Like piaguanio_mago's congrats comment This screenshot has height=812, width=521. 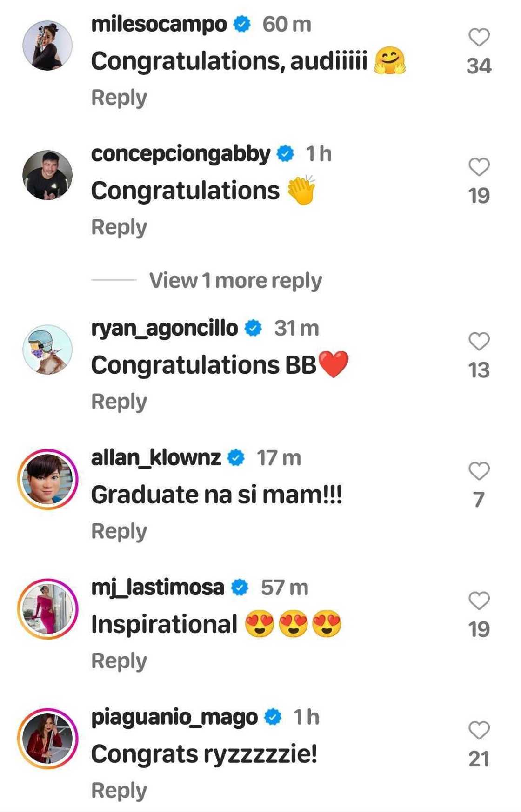point(479,731)
